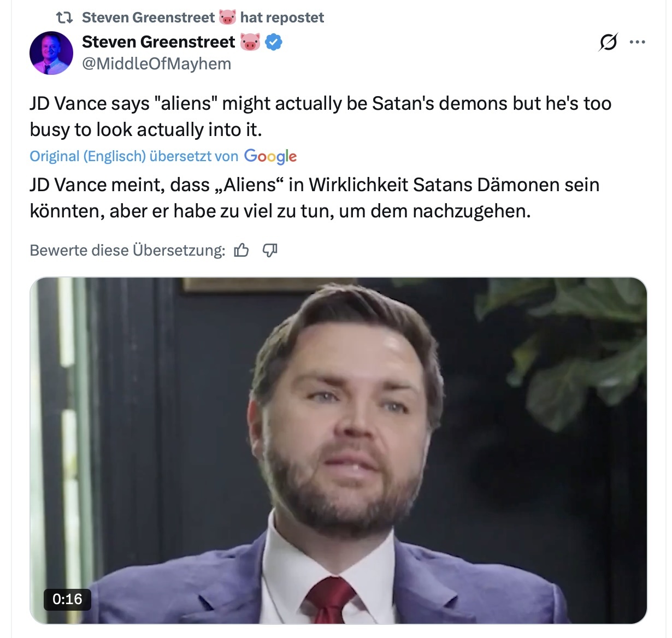Image resolution: width=672 pixels, height=638 pixels.
Task: Click Steven Greenstreet's name in the repost line
Action: pyautogui.click(x=148, y=17)
